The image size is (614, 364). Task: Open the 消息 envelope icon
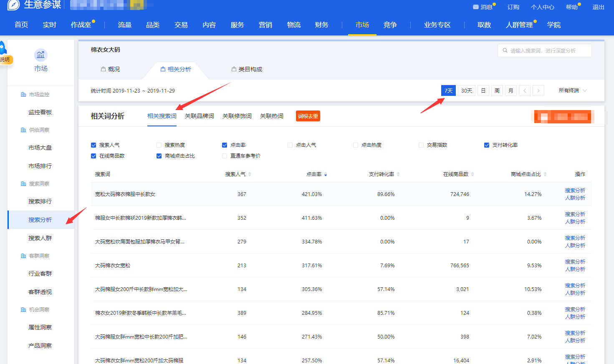tap(475, 7)
